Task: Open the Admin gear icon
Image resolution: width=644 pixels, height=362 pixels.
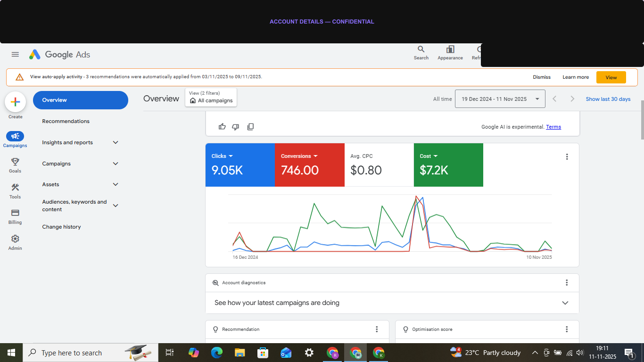Action: pos(15,239)
